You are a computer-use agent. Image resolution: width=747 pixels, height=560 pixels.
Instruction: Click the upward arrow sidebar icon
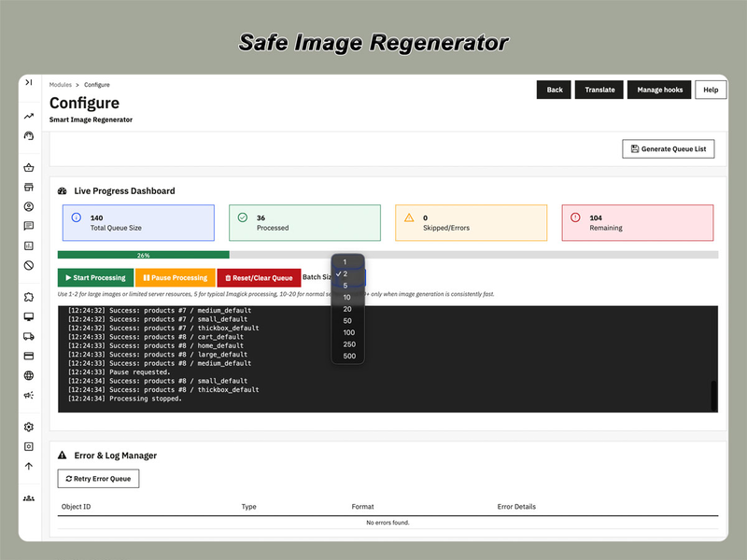(29, 466)
